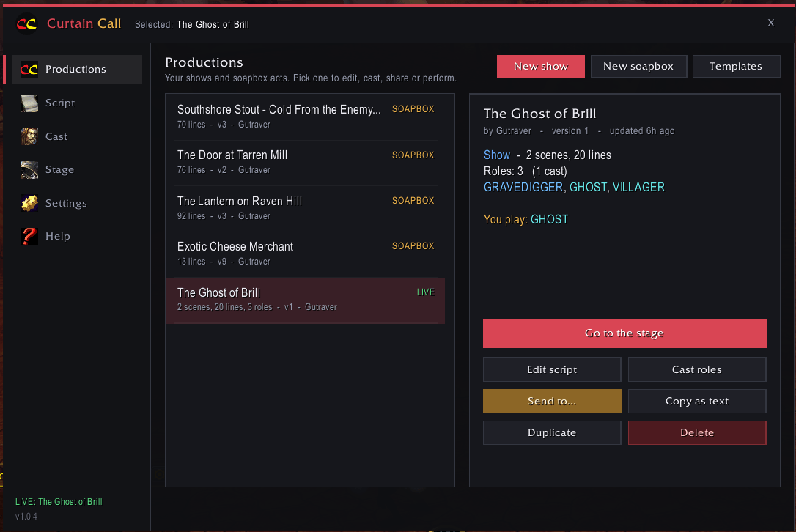Click the Script parchment icon
Image resolution: width=796 pixels, height=532 pixels.
click(x=29, y=103)
